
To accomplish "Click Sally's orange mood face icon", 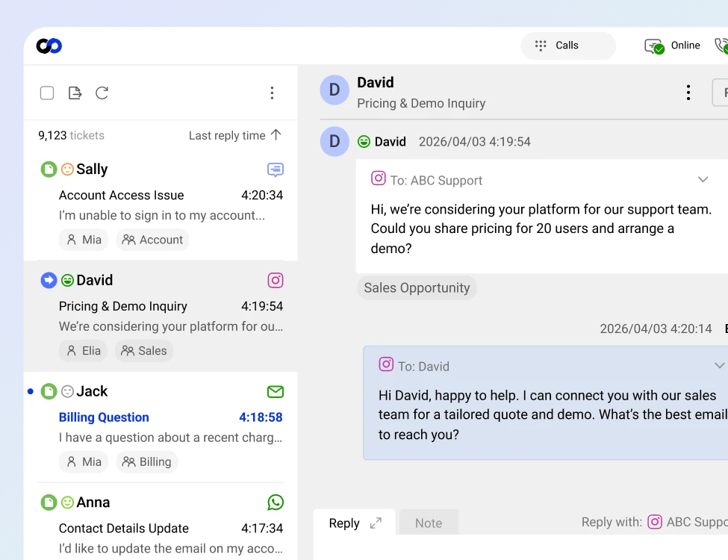I will click(67, 169).
